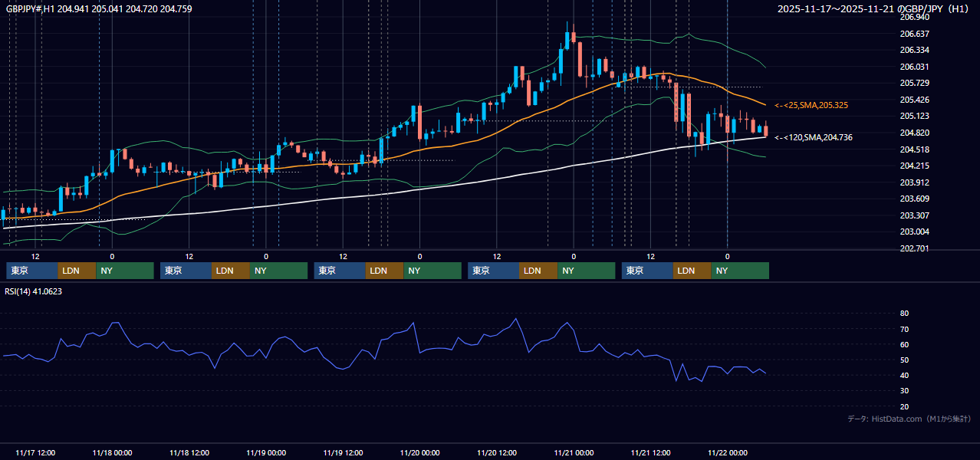The height and width of the screenshot is (460, 980).
Task: Select the 11/17 12:00 time axis label
Action: click(35, 452)
